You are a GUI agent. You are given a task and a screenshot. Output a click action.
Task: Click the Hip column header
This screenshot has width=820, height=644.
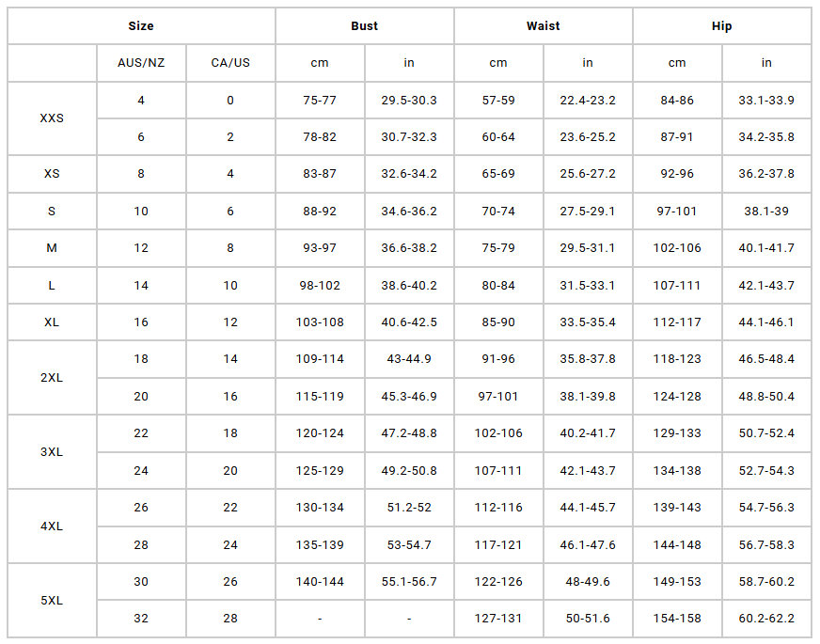[722, 26]
